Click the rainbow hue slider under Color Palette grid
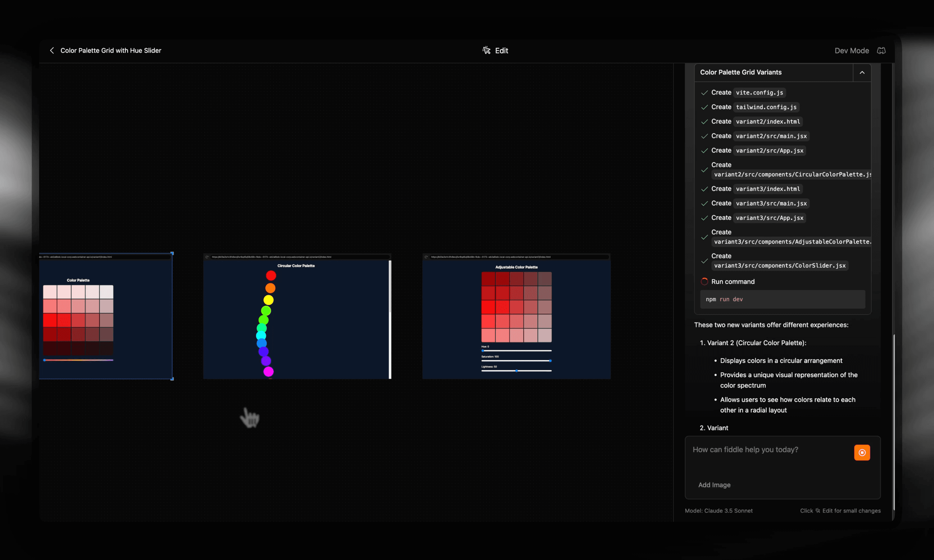 click(x=78, y=360)
